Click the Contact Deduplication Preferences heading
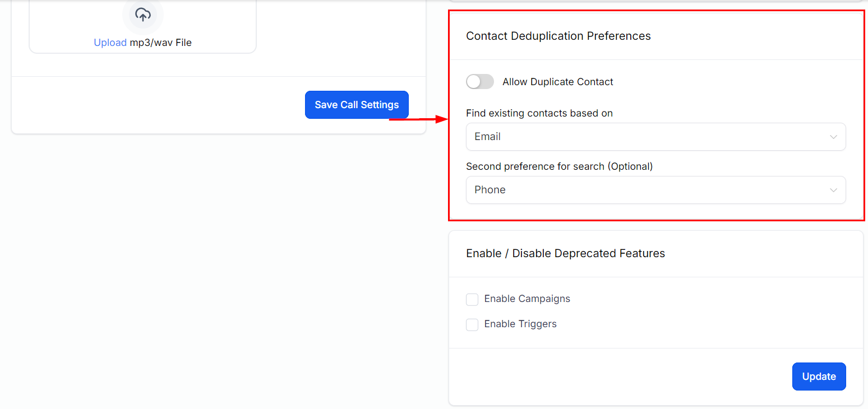The image size is (868, 409). pyautogui.click(x=558, y=36)
